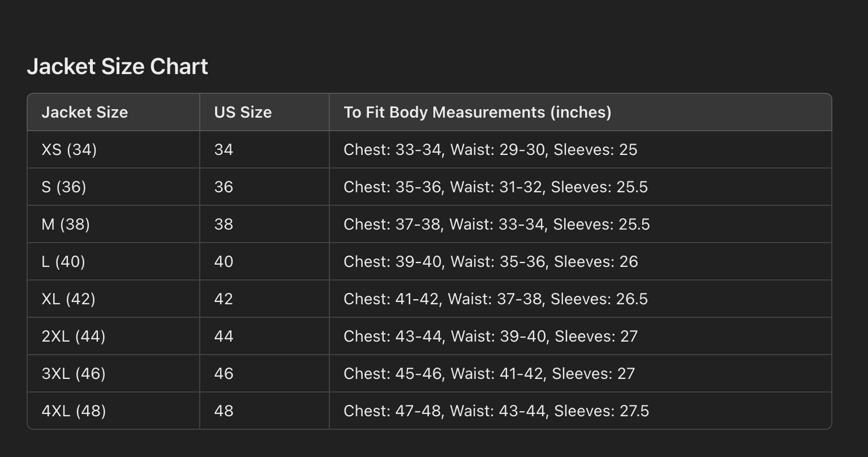The image size is (868, 457).
Task: Select the 2XL (44) jacket size cell
Action: [x=73, y=336]
